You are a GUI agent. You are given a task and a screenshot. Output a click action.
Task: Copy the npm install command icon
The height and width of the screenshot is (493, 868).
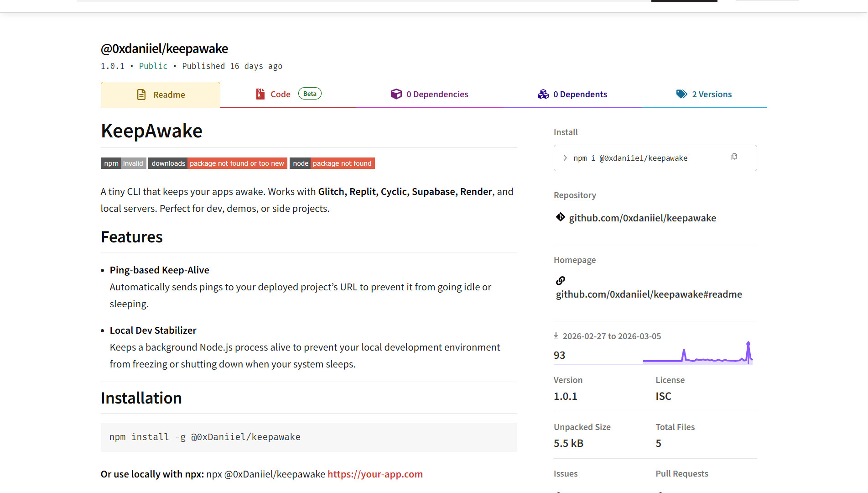pyautogui.click(x=733, y=157)
